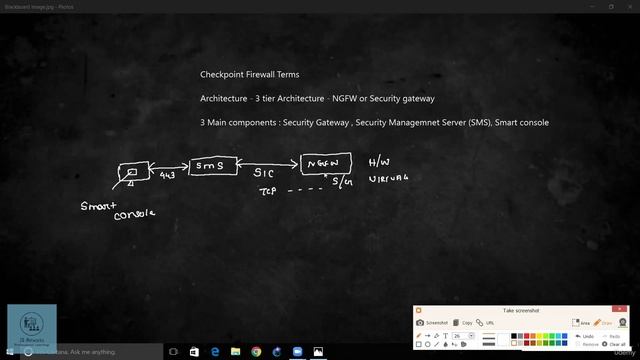
Task: Select the highlighter marker tool
Action: click(436, 336)
